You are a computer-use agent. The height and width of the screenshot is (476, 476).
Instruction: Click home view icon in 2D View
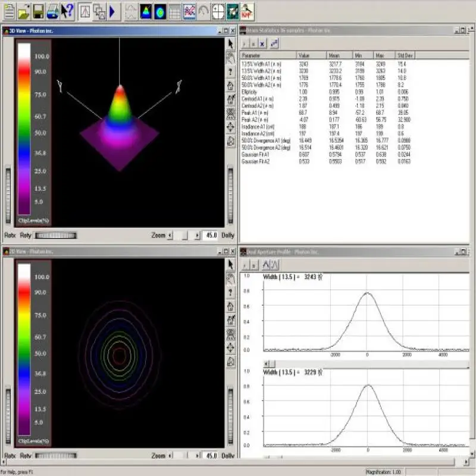(x=231, y=306)
